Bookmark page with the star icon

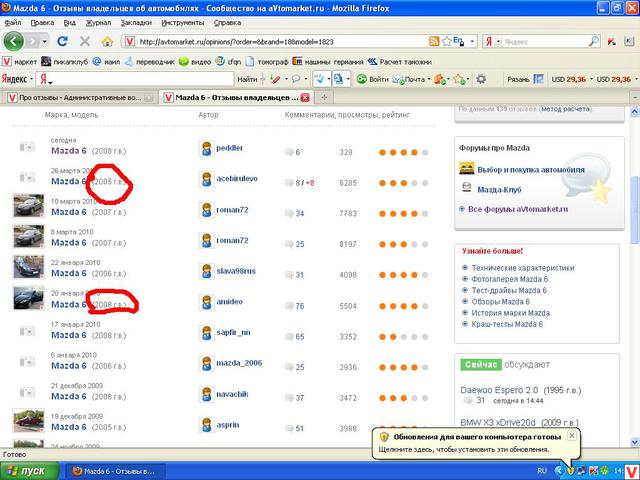pos(447,41)
